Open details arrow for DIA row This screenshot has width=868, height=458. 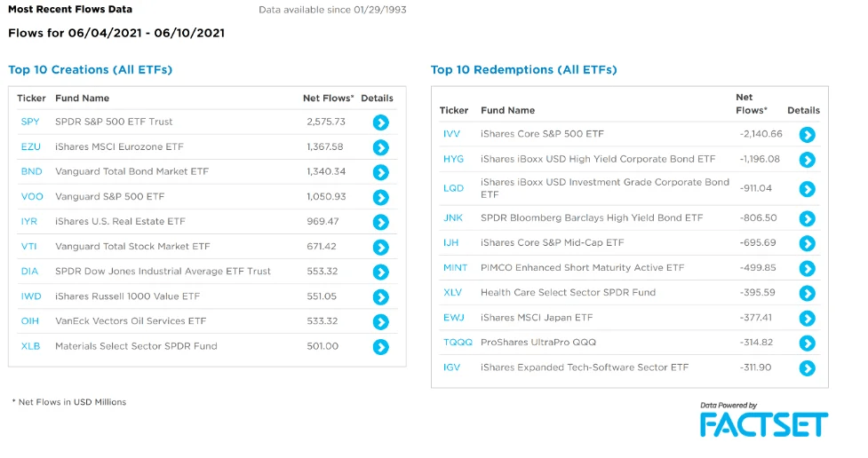[381, 272]
